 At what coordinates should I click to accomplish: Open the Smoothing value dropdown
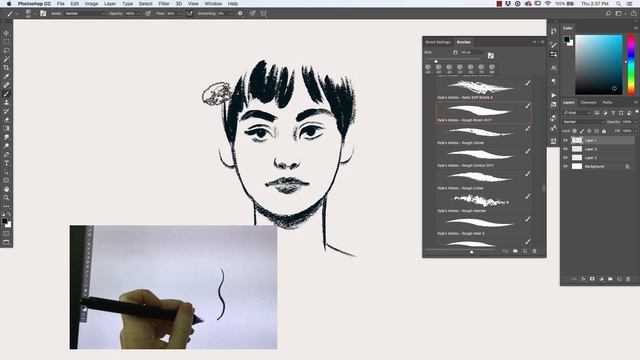(x=231, y=13)
